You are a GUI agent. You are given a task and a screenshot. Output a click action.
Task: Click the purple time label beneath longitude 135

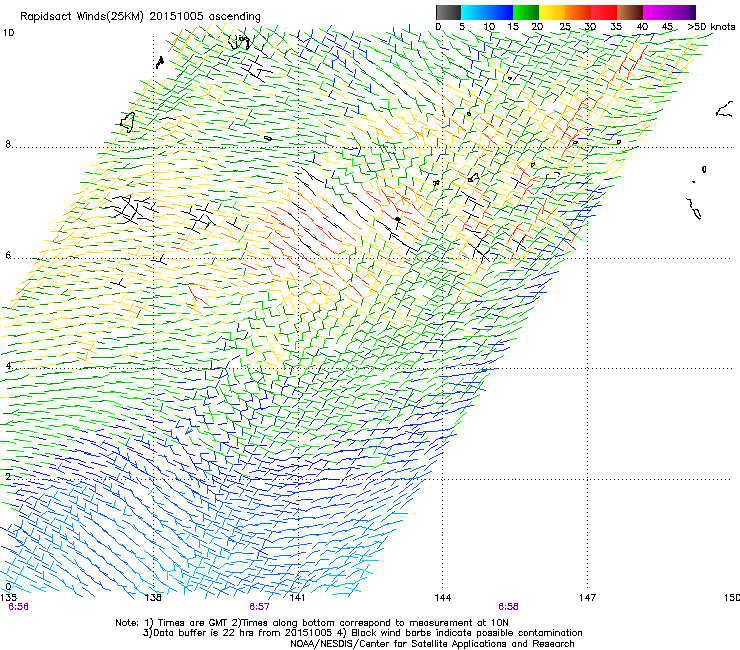coord(18,607)
